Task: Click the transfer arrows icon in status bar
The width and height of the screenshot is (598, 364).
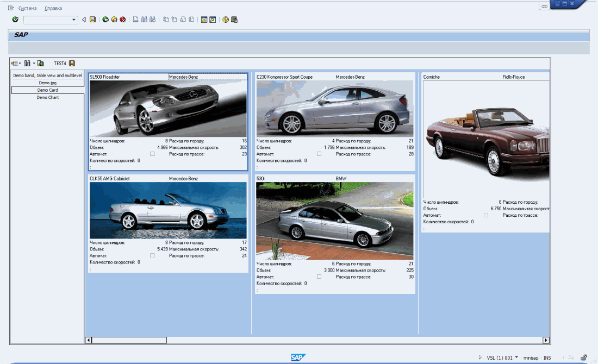Action: (571, 357)
